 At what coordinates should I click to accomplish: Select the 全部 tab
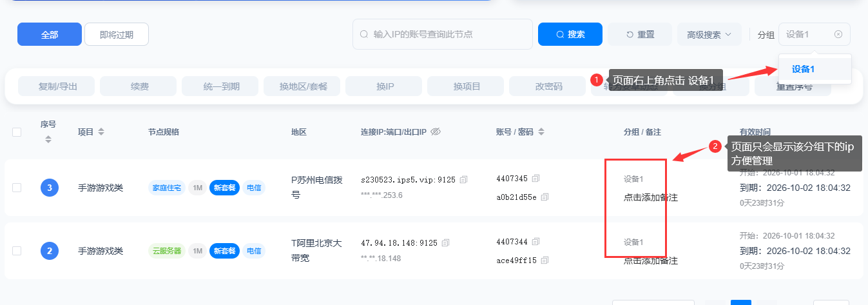(x=50, y=34)
